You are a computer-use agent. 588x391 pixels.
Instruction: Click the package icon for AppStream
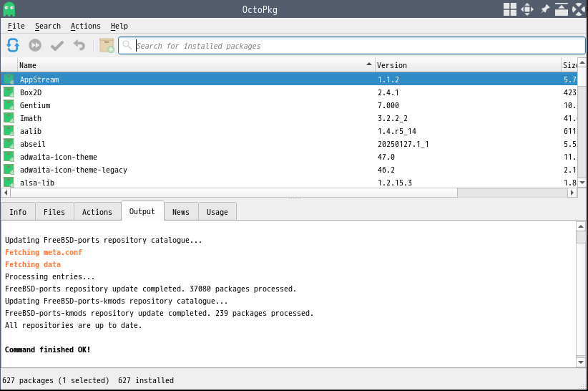pos(9,79)
